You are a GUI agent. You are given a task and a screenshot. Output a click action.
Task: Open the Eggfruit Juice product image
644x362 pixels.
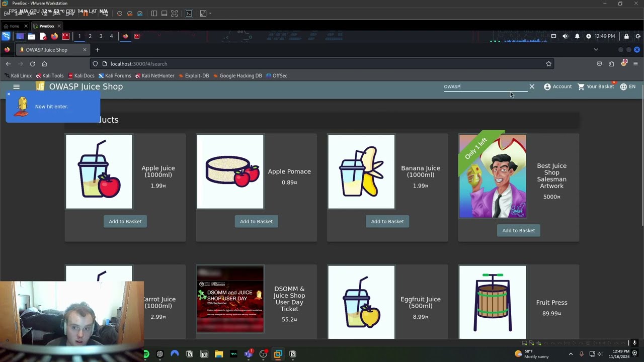tap(361, 302)
